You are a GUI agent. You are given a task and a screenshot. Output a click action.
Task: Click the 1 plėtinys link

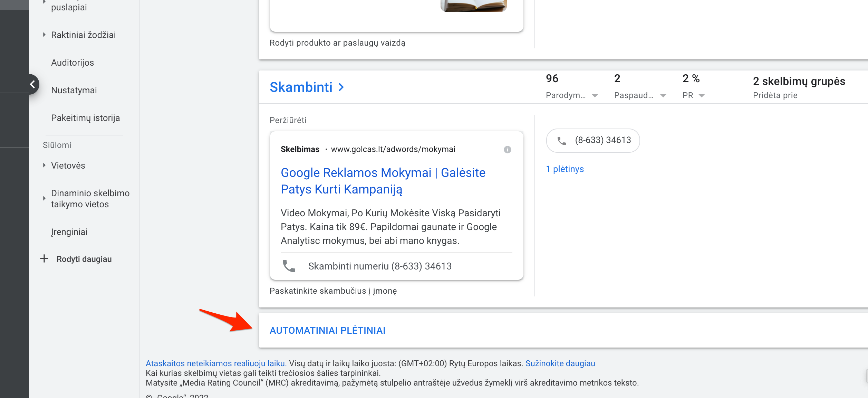click(x=565, y=169)
